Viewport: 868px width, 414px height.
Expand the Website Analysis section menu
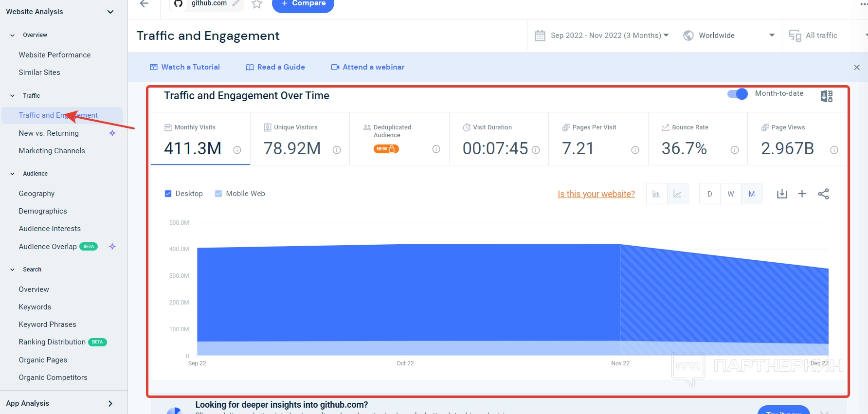coord(110,12)
